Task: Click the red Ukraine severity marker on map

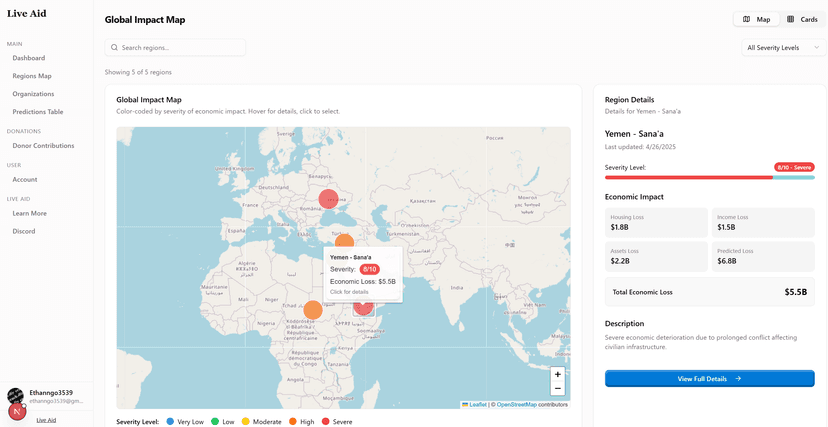Action: point(328,200)
